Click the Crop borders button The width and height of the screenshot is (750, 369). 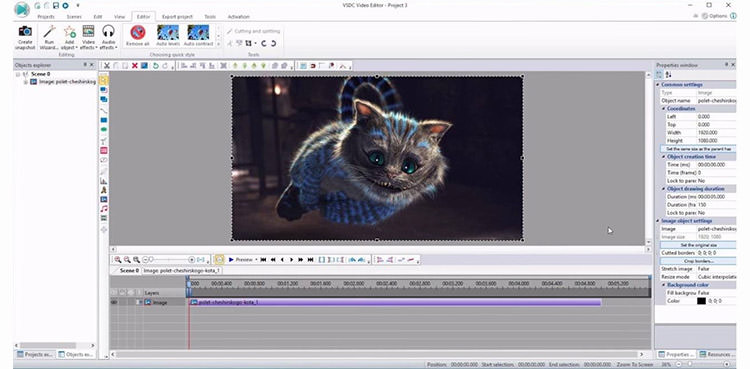tap(698, 261)
